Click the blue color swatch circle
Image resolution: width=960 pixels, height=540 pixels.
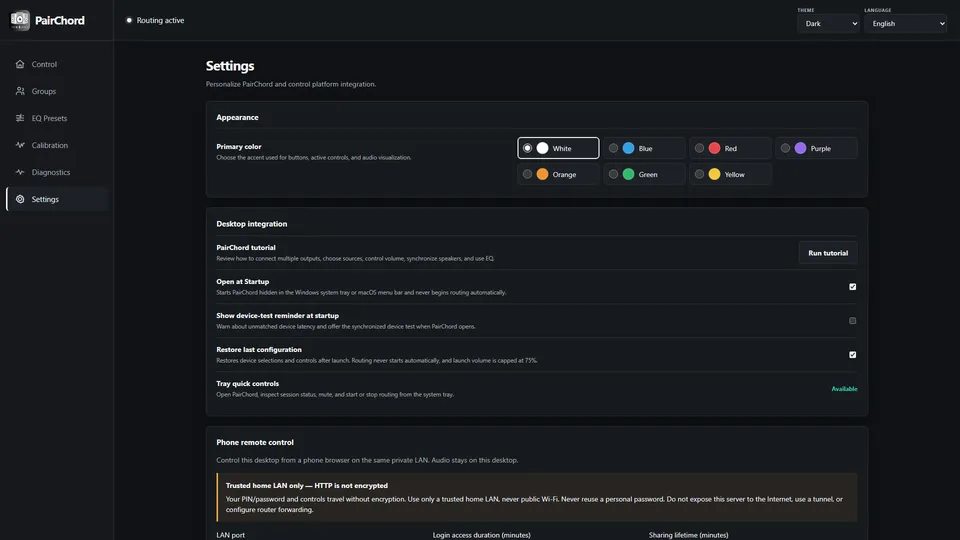[629, 148]
